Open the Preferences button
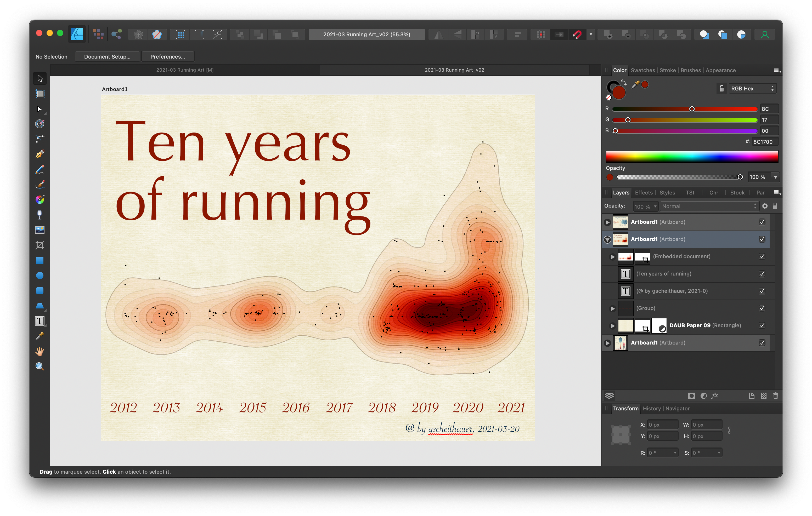 tap(168, 57)
